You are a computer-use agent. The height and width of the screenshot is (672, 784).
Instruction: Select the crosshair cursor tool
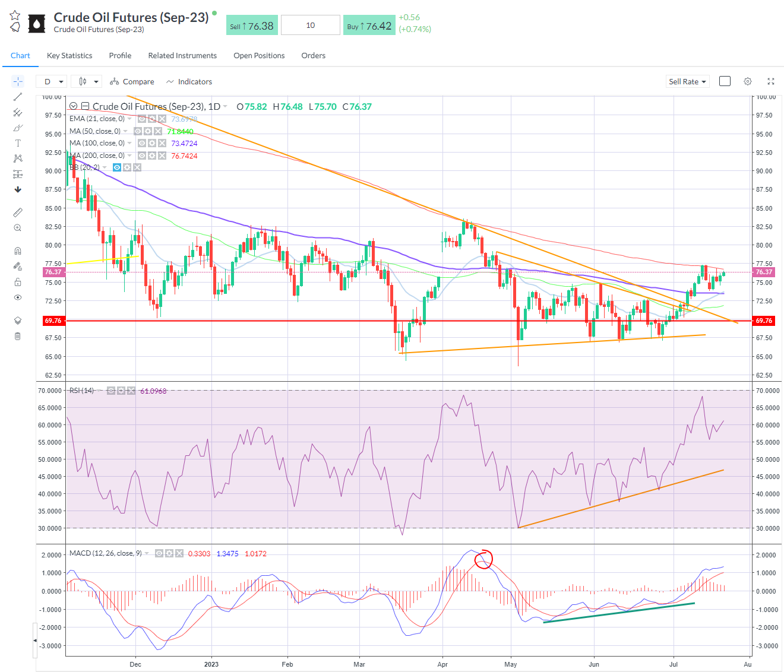18,81
